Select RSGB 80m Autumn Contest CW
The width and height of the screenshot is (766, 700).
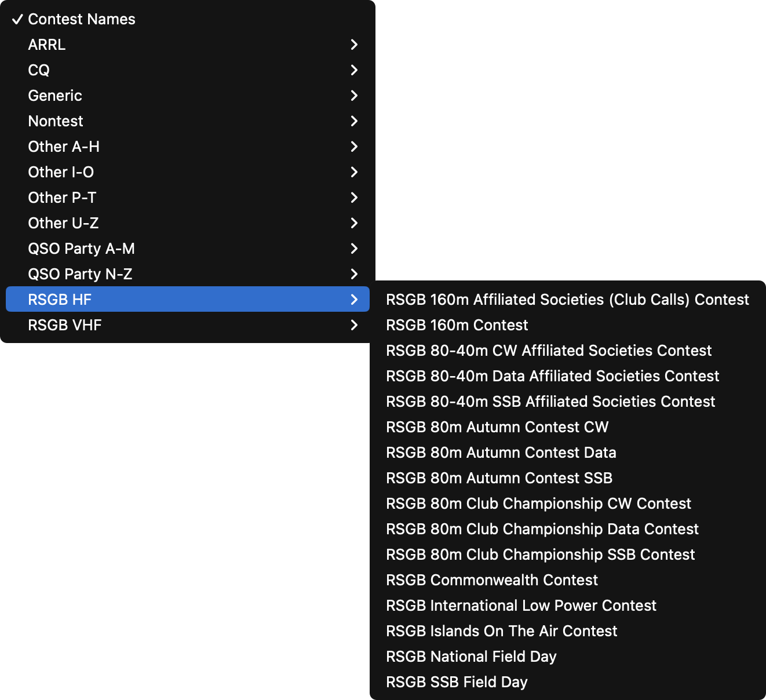click(568, 427)
